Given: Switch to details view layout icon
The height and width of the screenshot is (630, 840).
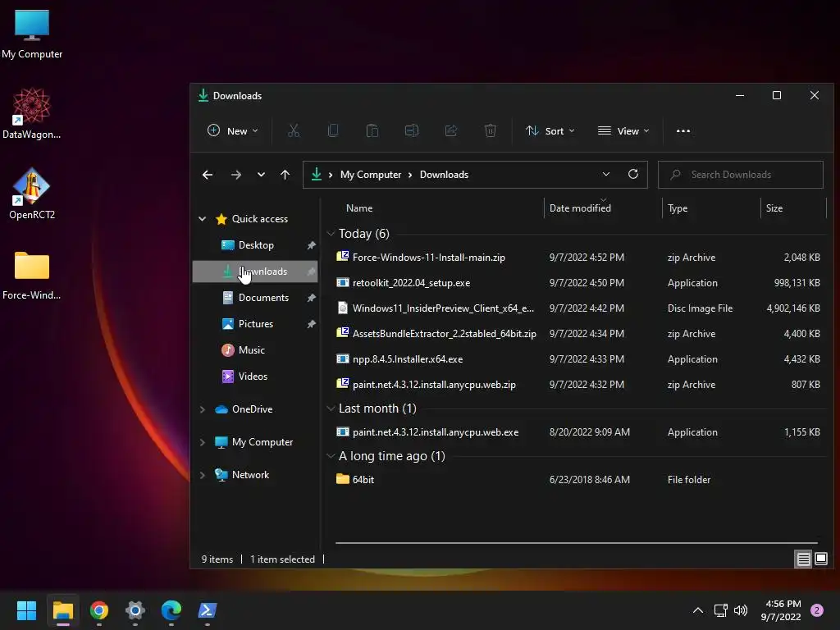Looking at the screenshot, I should [x=804, y=559].
